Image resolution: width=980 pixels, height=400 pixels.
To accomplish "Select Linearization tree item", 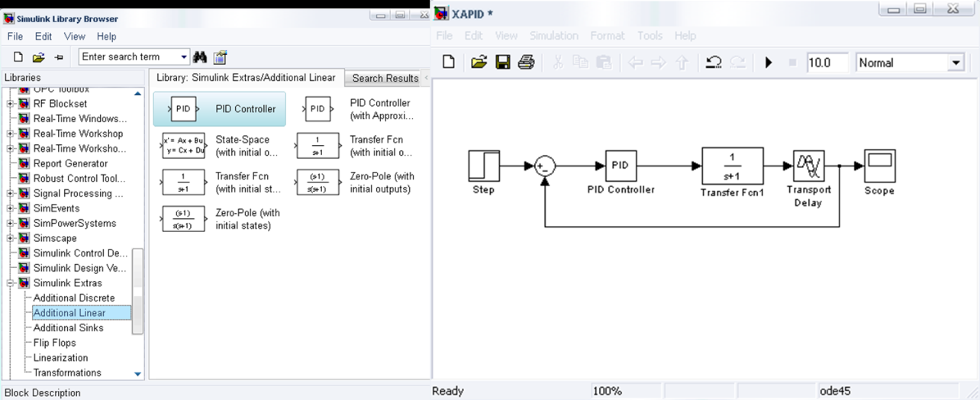I will [x=60, y=357].
